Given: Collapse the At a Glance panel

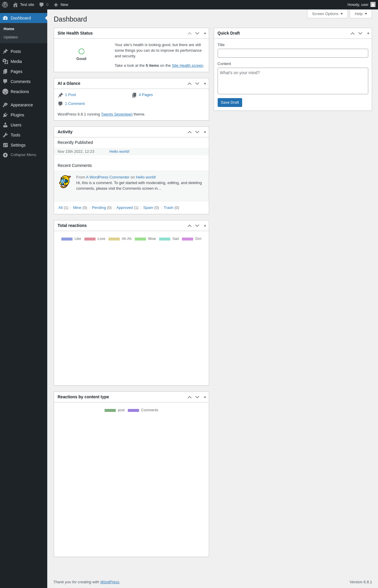Looking at the screenshot, I should 205,84.
